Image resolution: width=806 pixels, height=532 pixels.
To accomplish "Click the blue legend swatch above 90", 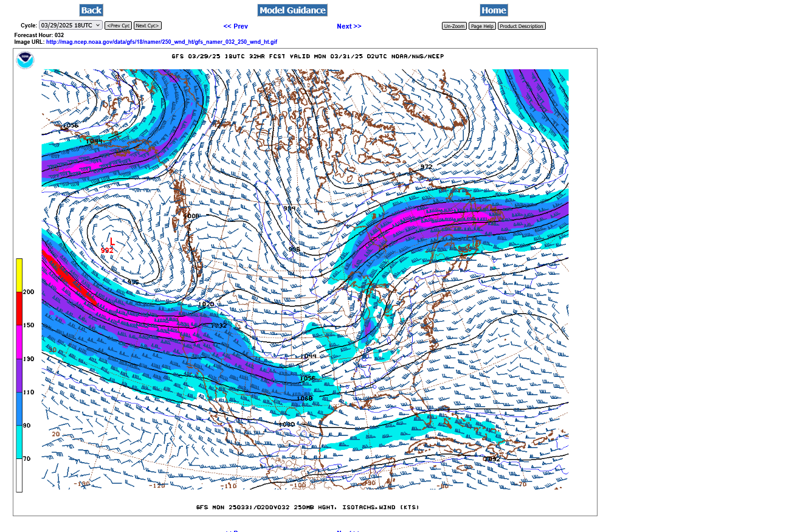I will tap(19, 409).
